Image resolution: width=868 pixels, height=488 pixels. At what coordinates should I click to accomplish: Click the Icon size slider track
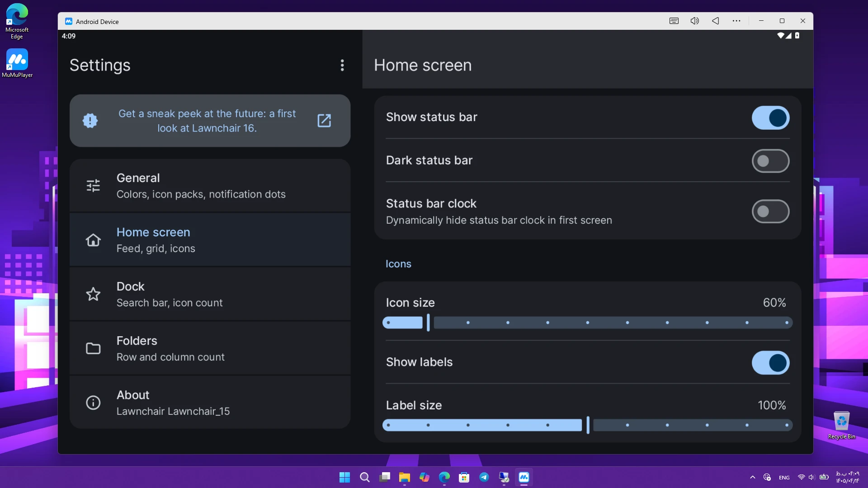(587, 323)
